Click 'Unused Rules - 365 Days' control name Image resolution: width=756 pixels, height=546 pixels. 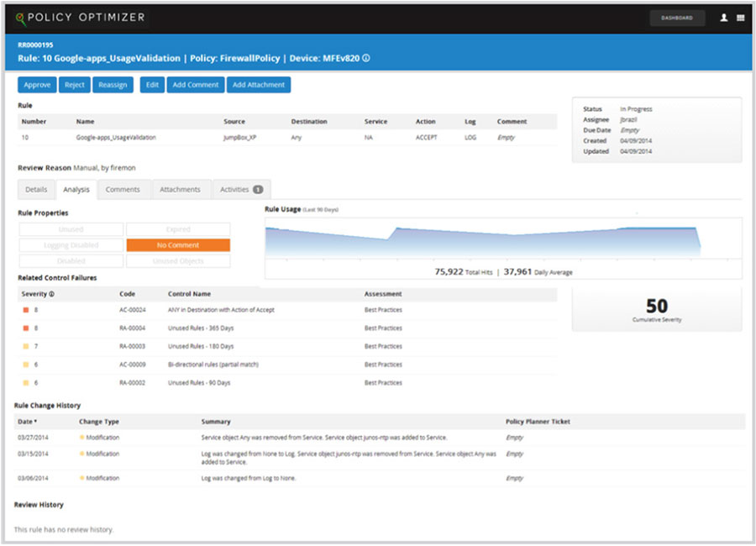[x=201, y=328]
